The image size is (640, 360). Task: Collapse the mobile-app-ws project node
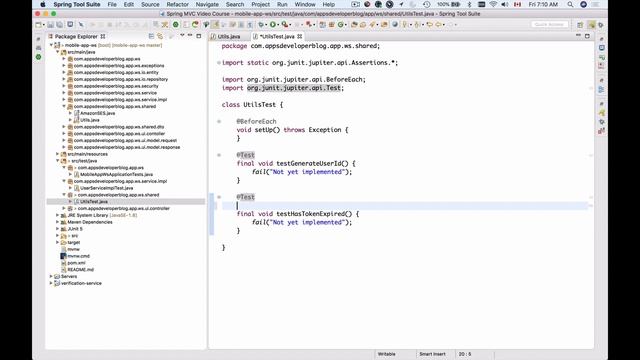51,45
